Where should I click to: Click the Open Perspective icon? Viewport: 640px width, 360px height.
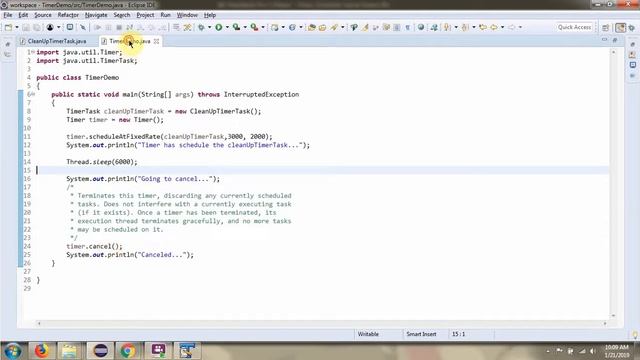click(606, 28)
